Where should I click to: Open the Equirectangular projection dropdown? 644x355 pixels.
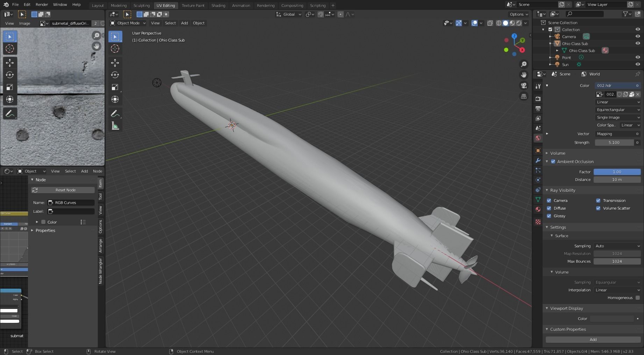(x=618, y=110)
